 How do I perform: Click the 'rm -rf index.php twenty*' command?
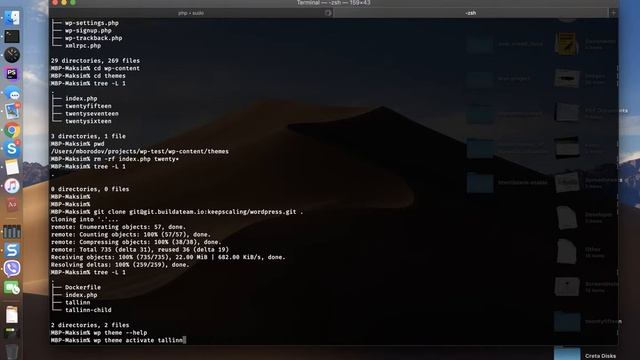[x=115, y=159]
